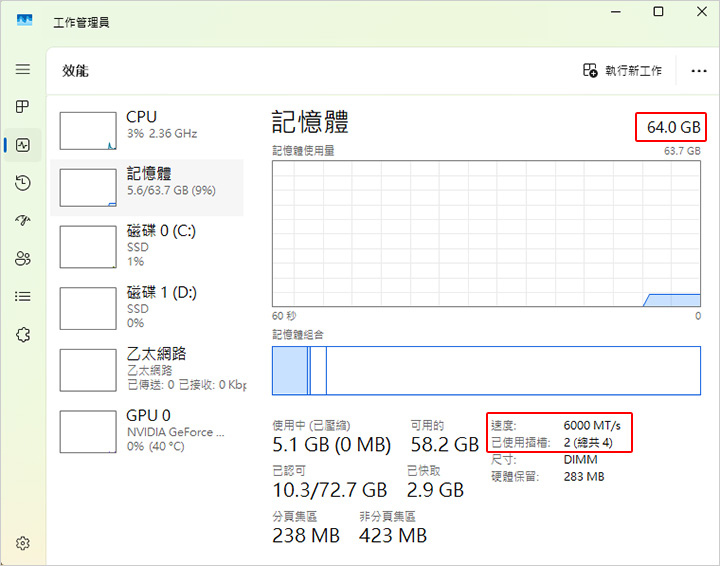Select the 乙太網路 Ethernet entry
The image size is (720, 566).
click(147, 370)
